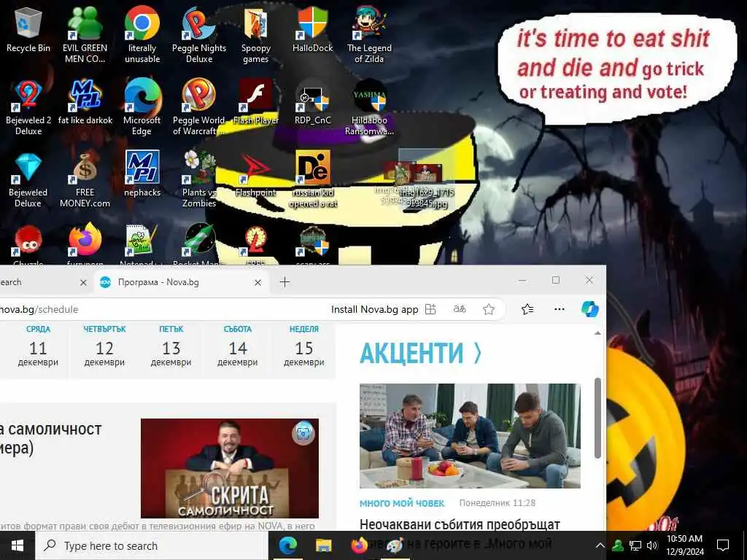The width and height of the screenshot is (747, 560).
Task: Open RDP_CnC desktop shortcut
Action: 312,102
